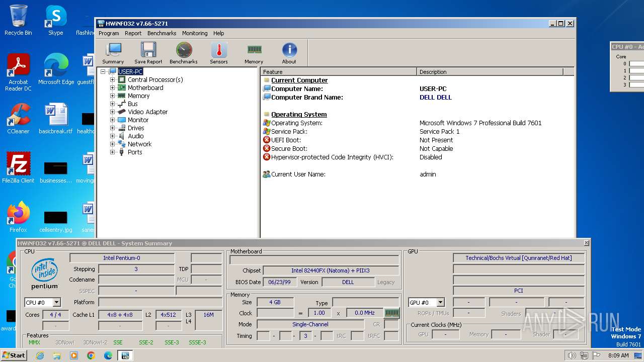This screenshot has width=644, height=362.
Task: Open Acrobat Reader DC shortcut
Action: [18, 72]
